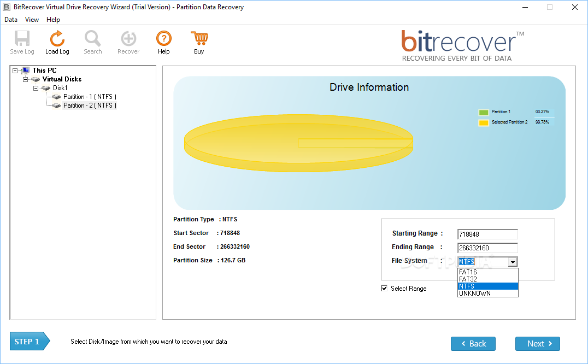Screen dimensions: 588x364
Task: Click the Partition Type NTFS value
Action: [x=230, y=219]
